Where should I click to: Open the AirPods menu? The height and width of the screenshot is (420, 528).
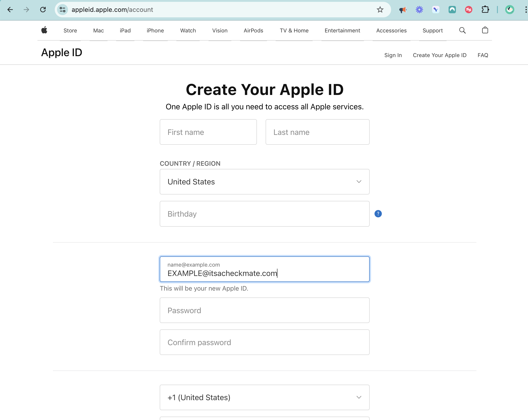pyautogui.click(x=254, y=30)
